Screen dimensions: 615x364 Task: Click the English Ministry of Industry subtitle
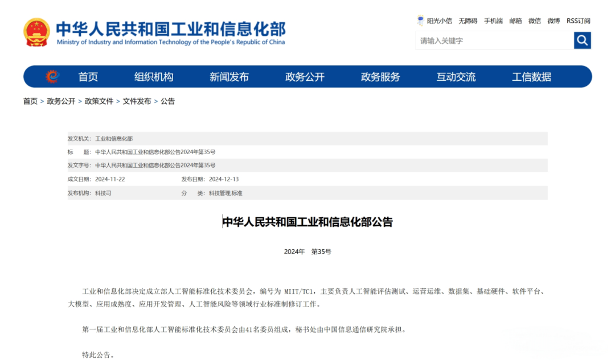171,42
